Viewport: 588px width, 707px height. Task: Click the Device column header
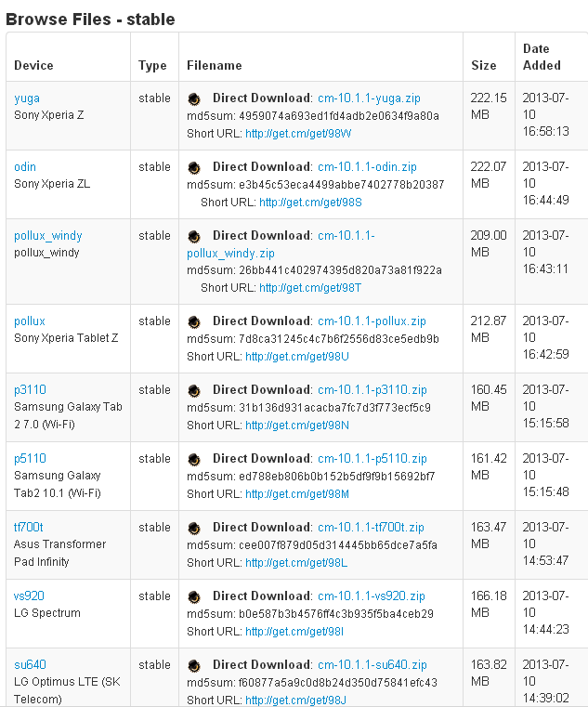coord(33,65)
